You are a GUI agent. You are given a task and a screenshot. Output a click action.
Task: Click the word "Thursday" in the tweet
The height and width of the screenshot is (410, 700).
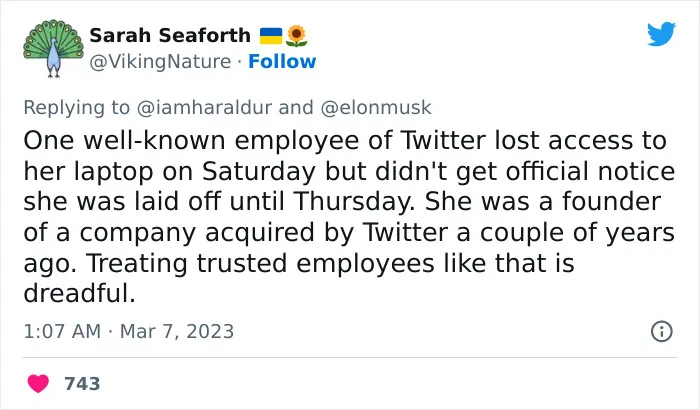[356, 201]
